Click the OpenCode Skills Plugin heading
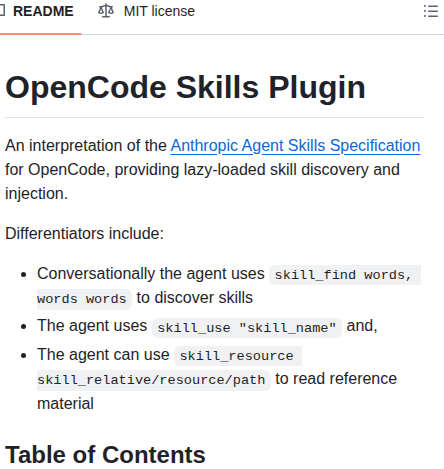The height and width of the screenshot is (469, 444). (x=185, y=87)
